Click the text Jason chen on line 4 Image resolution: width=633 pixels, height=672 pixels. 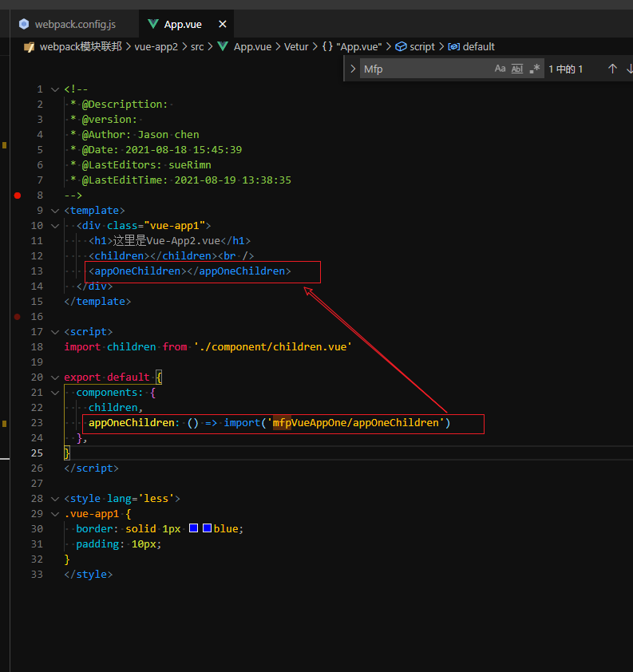pyautogui.click(x=168, y=135)
